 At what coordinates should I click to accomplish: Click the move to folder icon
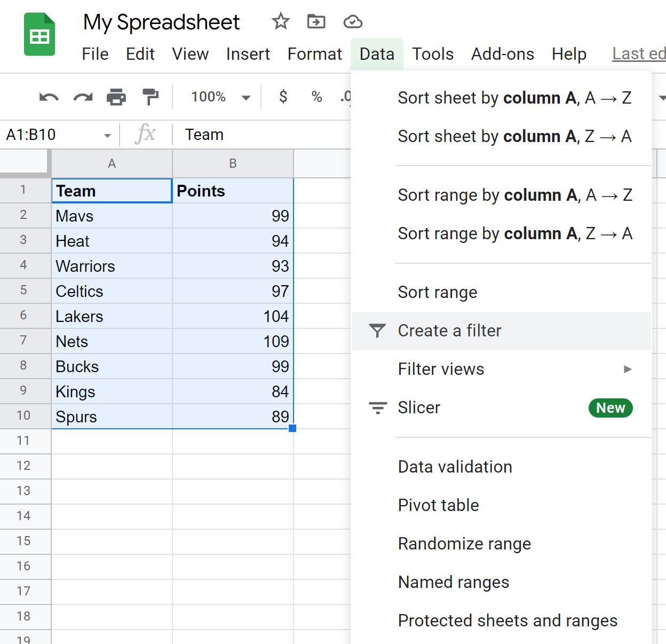click(x=316, y=22)
